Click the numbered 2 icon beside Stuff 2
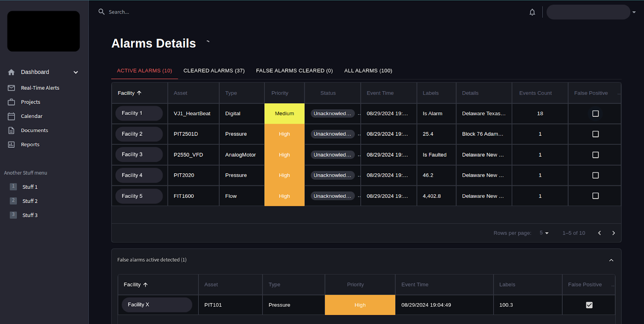The width and height of the screenshot is (644, 324). pos(13,201)
